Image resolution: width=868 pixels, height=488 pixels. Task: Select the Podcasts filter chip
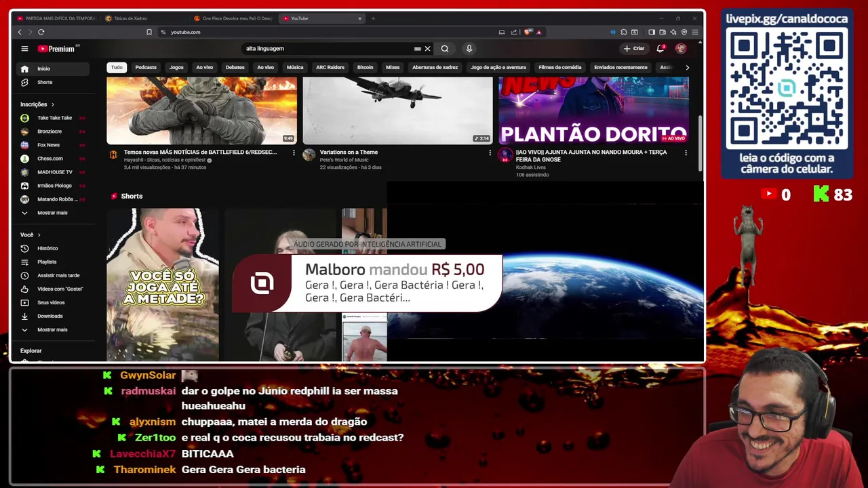tap(146, 67)
